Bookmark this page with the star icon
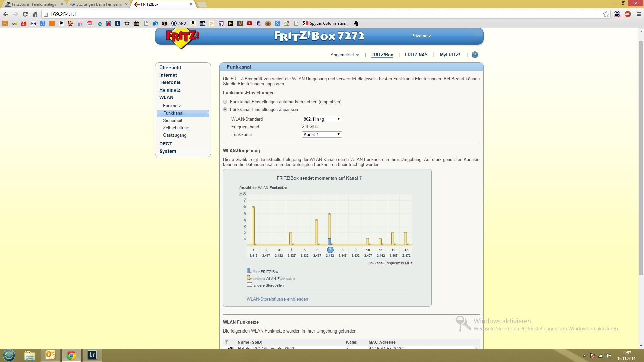 [x=606, y=14]
